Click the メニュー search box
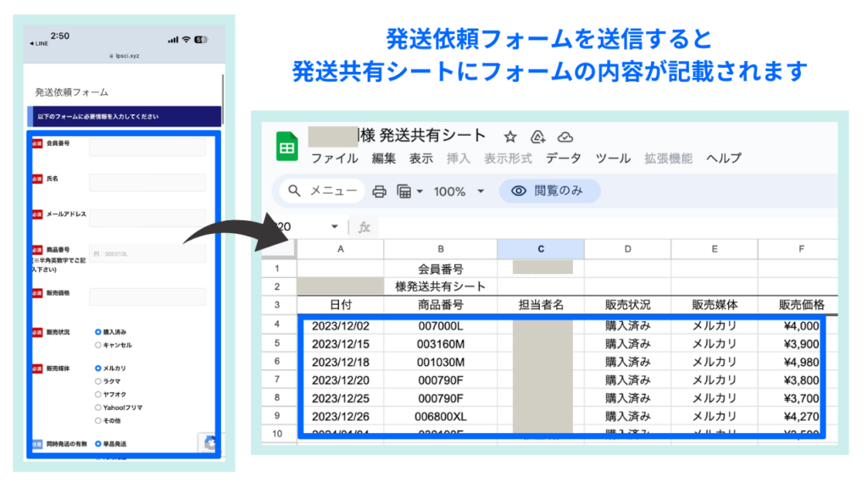The width and height of the screenshot is (868, 488). 322,191
